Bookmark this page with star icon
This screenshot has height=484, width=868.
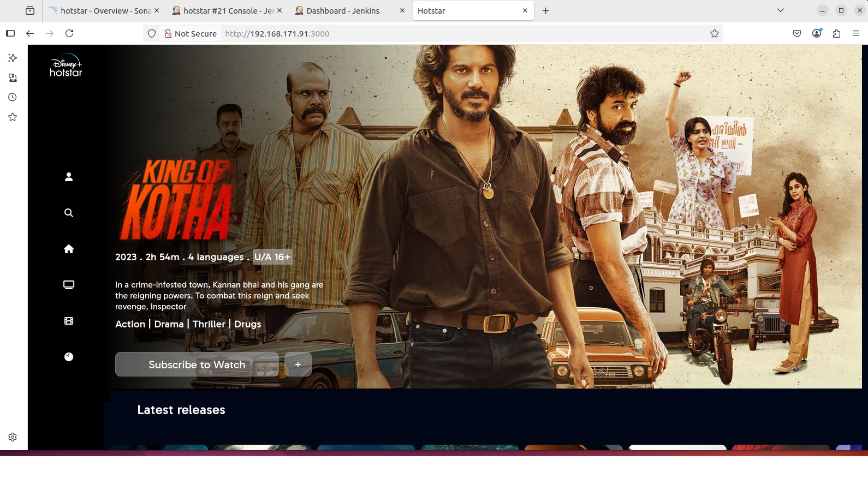tap(715, 33)
